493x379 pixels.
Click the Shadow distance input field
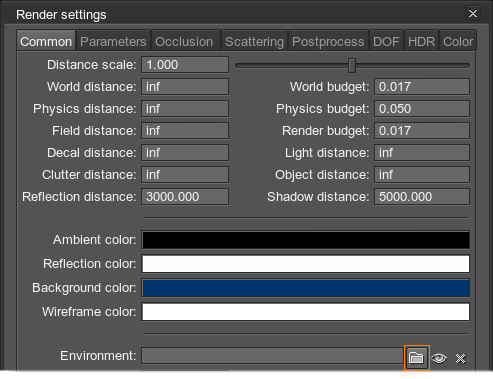pos(422,197)
